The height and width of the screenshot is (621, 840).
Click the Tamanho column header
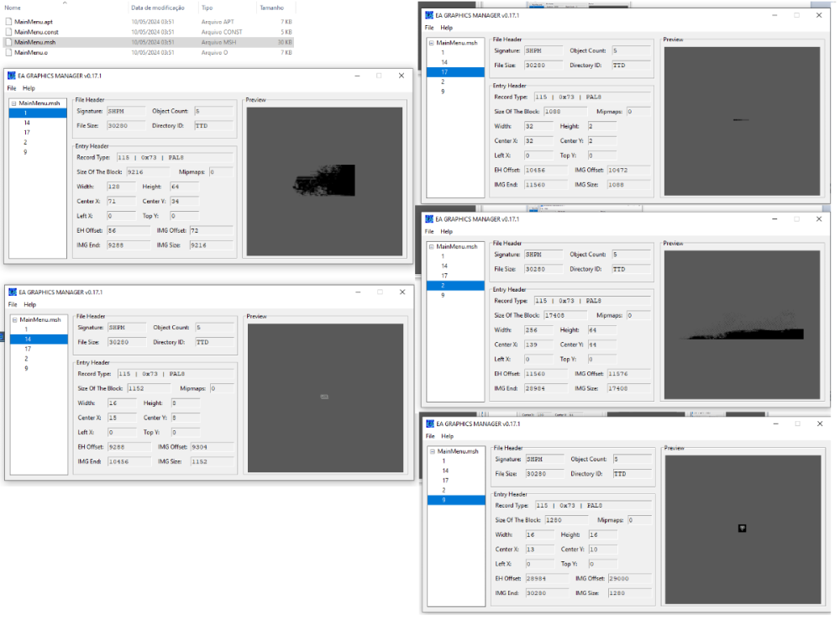coord(271,8)
